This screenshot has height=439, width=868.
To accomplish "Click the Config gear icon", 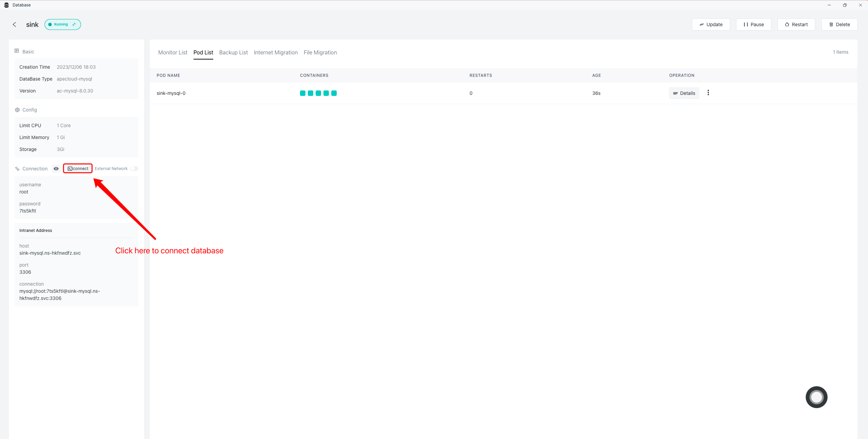I will click(17, 110).
